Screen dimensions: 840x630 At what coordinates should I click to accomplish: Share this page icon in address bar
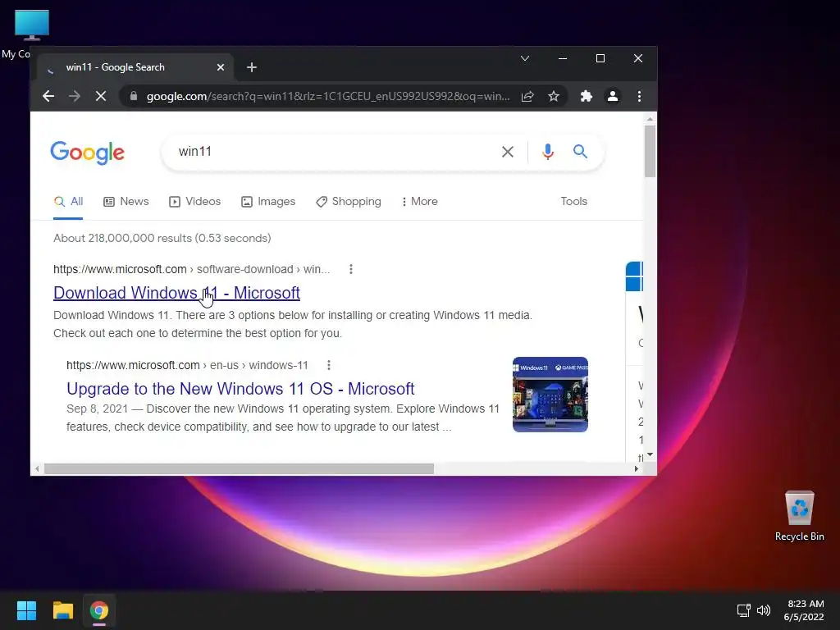[x=527, y=97]
